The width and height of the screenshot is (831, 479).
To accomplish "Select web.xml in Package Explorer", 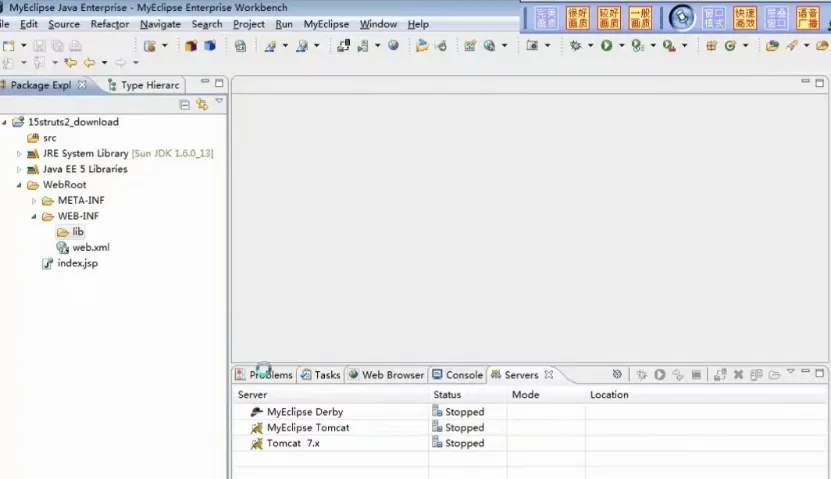I will pos(83,247).
